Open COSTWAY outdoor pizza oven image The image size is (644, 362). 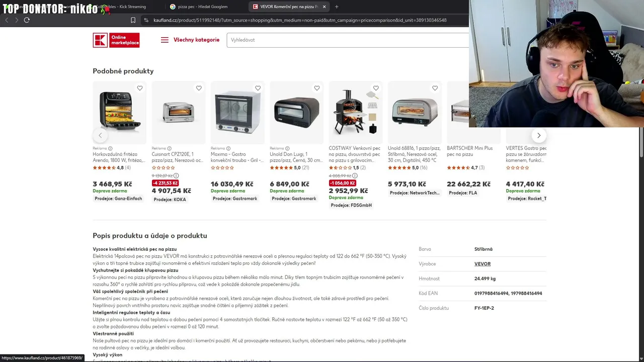pyautogui.click(x=355, y=112)
